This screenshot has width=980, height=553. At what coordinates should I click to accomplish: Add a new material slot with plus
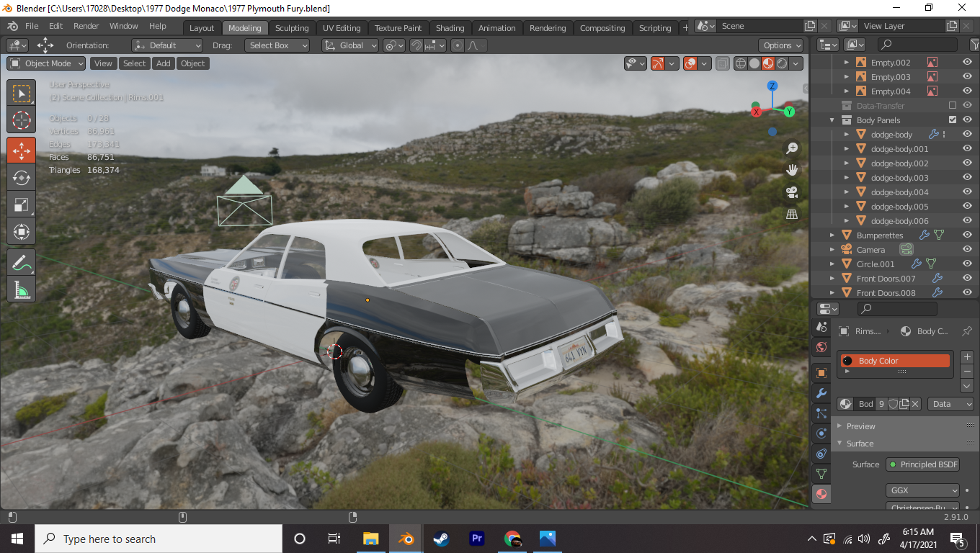point(967,357)
